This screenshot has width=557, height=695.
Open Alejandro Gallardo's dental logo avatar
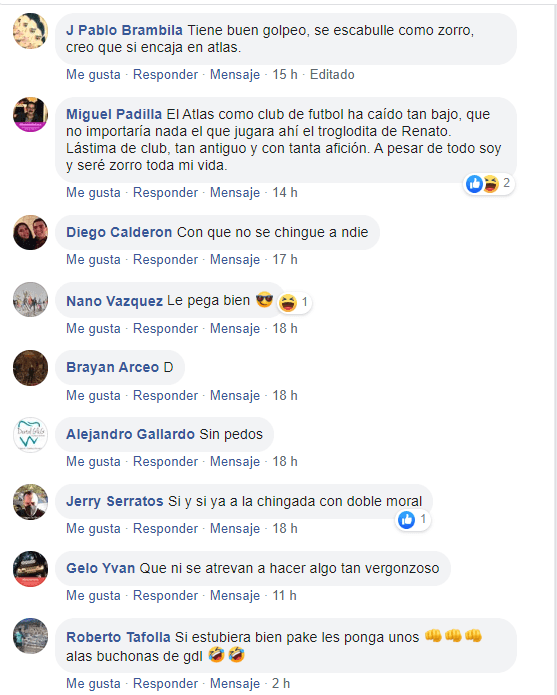(x=30, y=434)
